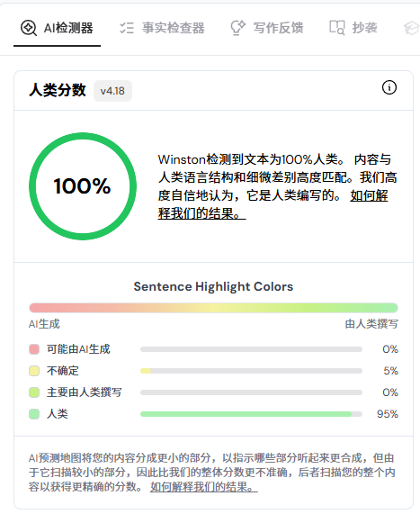420x514 pixels.
Task: Open the info icon beside 人类分数
Action: click(389, 87)
